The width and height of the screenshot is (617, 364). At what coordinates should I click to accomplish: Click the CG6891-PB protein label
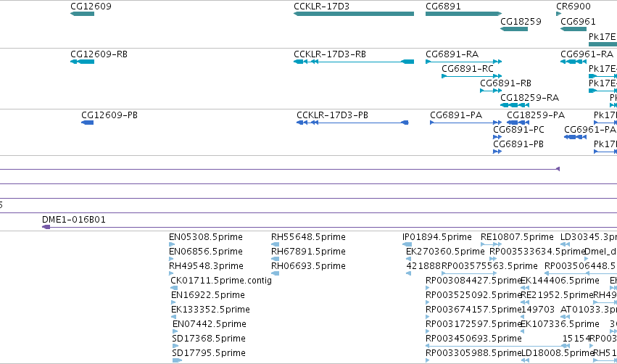point(518,144)
